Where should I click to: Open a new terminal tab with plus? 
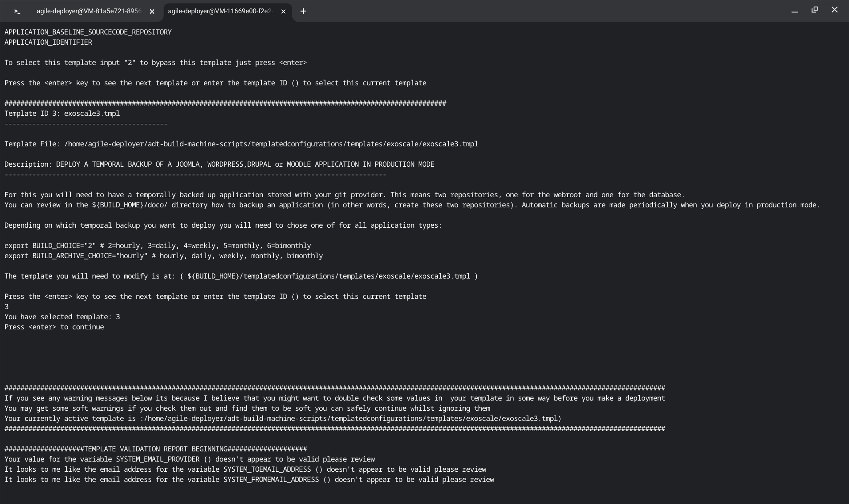303,11
